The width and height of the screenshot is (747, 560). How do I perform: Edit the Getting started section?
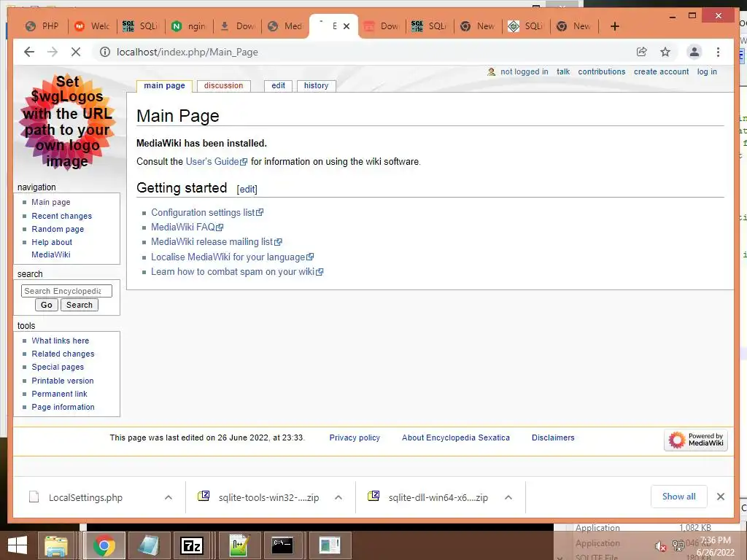click(x=247, y=189)
